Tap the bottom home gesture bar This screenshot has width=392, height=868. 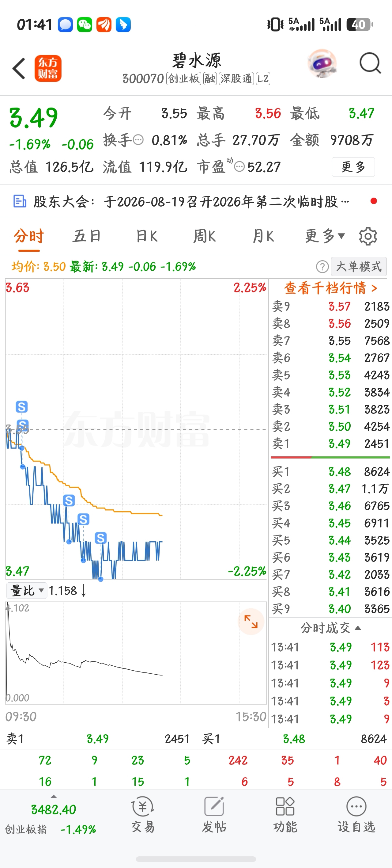196,859
